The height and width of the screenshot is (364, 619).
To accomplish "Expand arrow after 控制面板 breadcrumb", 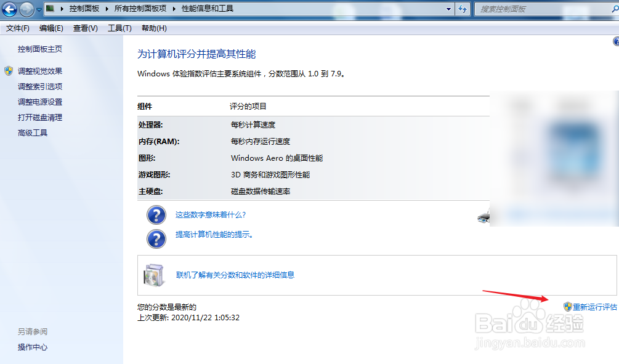I will (x=107, y=9).
